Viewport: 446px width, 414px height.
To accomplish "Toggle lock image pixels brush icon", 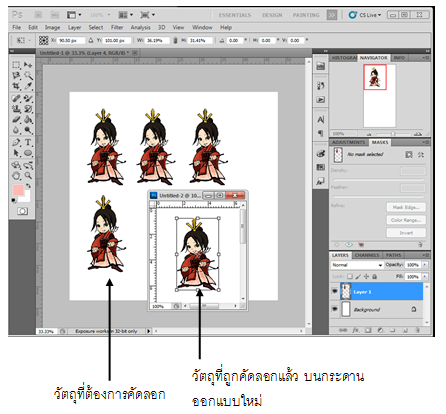I will click(358, 276).
